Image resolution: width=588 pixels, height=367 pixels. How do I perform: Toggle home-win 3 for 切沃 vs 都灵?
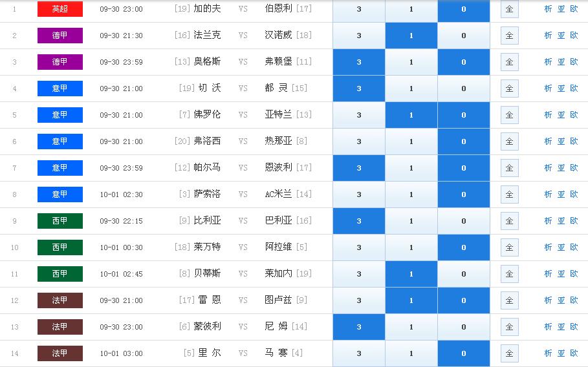[359, 89]
